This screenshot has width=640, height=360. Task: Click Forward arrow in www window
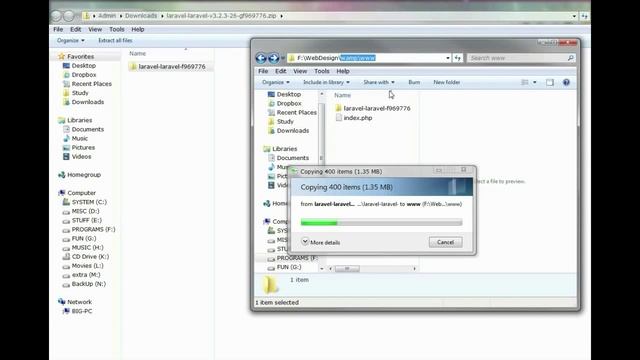point(273,58)
